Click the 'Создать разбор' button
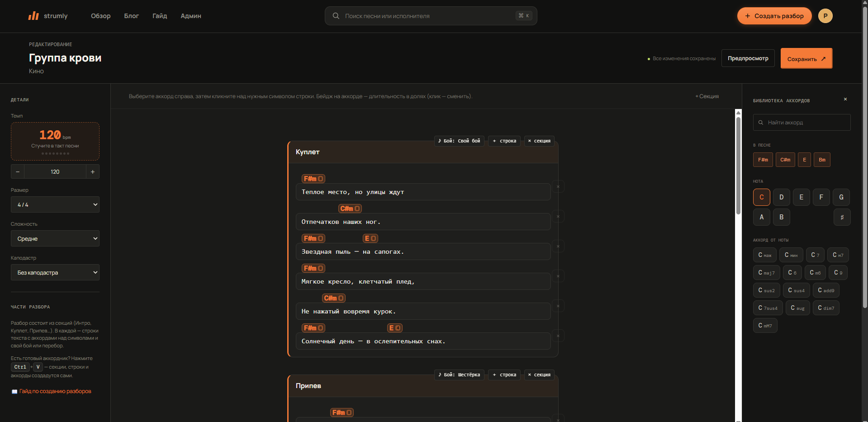 tap(774, 16)
